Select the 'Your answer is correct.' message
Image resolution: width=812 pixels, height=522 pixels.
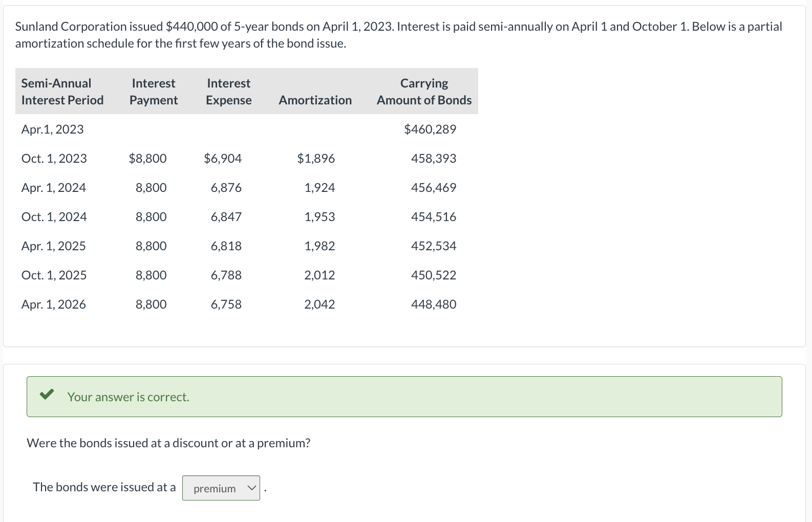click(x=128, y=397)
